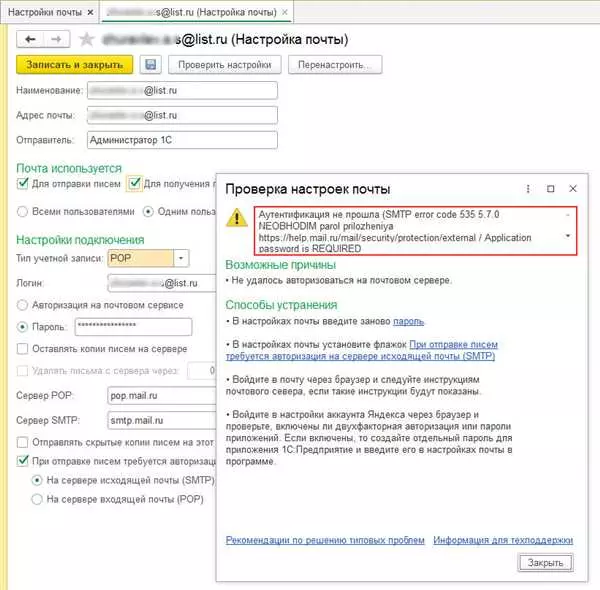The height and width of the screenshot is (590, 600).
Task: Select Авторизация на почтовом сервисе option
Action: 22,305
